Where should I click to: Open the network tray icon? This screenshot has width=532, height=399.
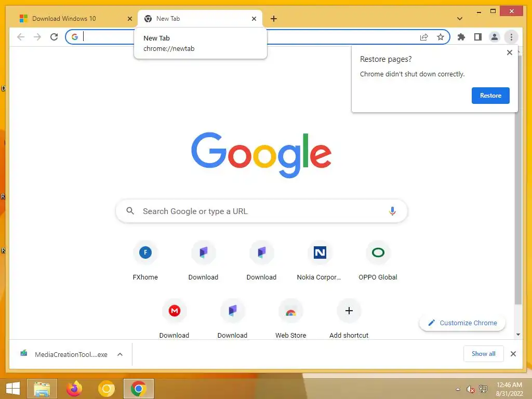tap(483, 389)
